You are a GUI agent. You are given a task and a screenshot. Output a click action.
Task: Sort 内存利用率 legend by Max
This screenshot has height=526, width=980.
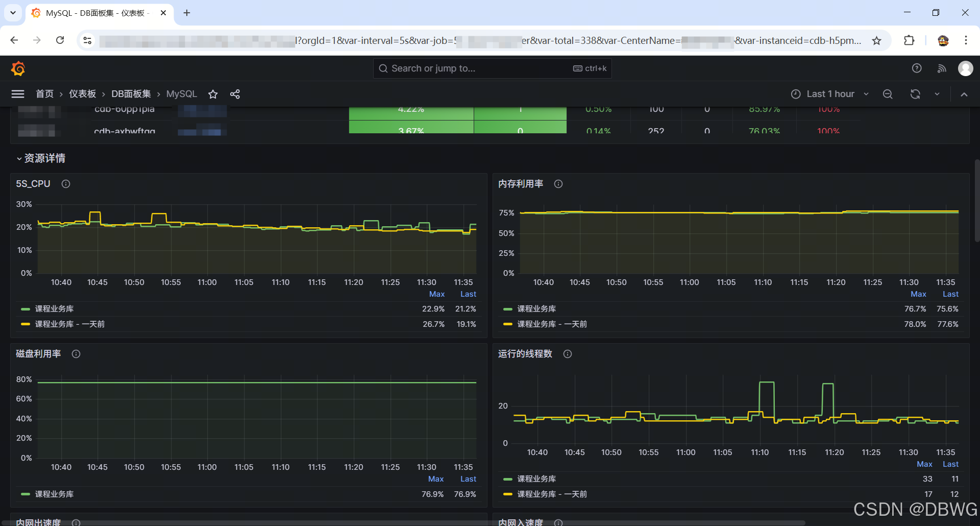point(918,294)
